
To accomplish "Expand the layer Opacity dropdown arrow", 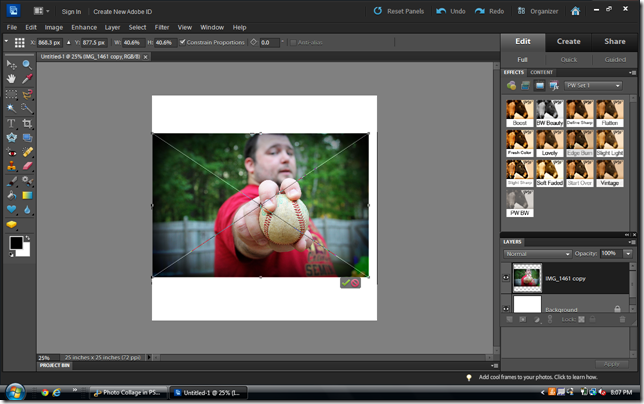I will tap(629, 254).
